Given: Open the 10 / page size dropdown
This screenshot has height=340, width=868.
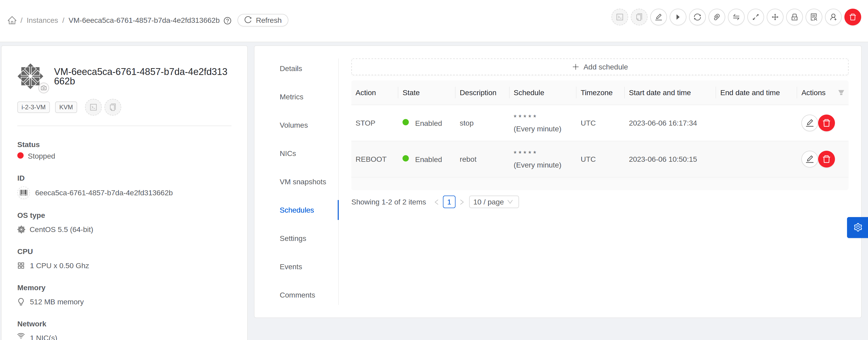Looking at the screenshot, I should click(493, 202).
